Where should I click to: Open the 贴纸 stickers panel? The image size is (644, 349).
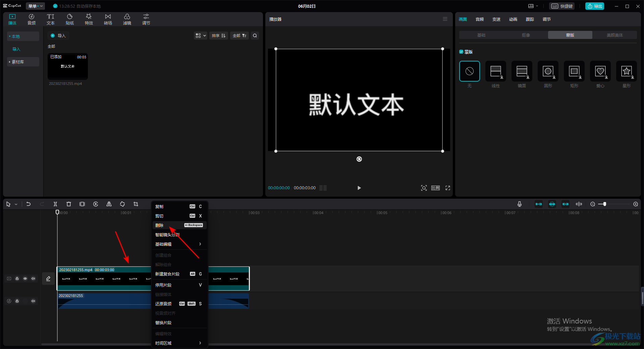tap(70, 19)
